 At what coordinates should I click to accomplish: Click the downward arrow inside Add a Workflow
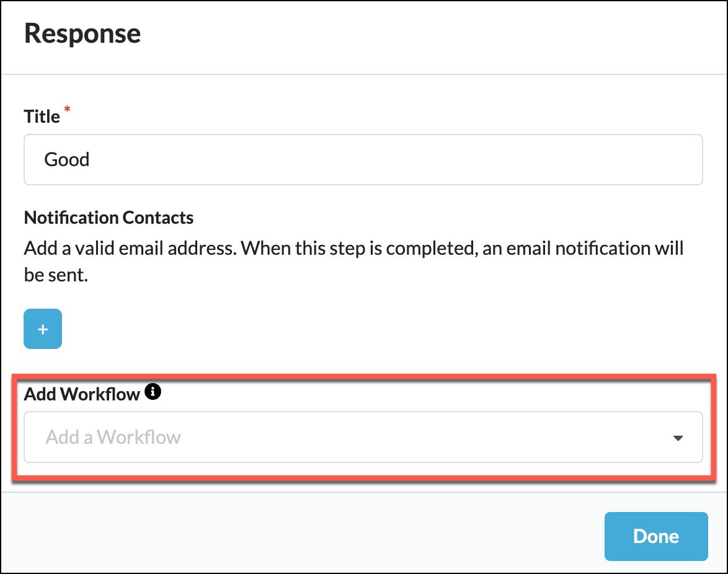point(678,437)
